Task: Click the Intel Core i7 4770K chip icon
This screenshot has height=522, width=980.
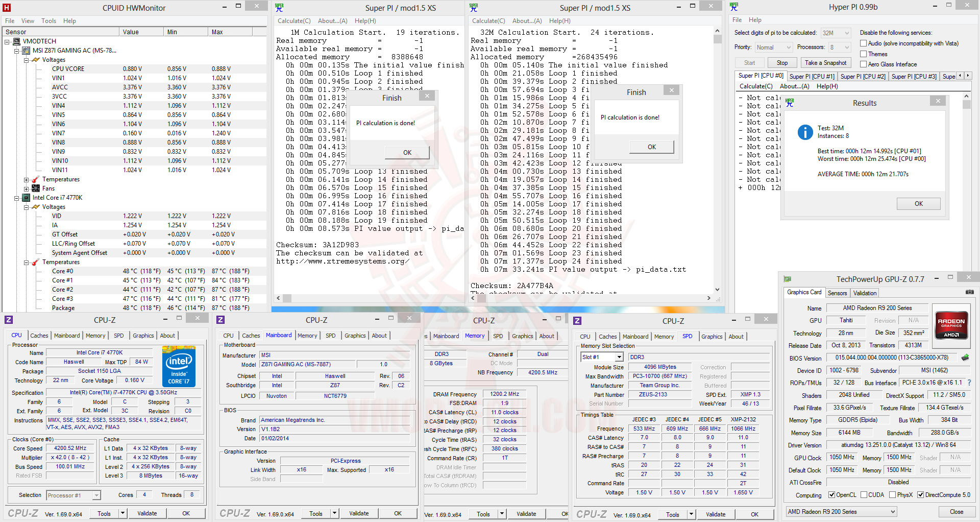Action: [27, 198]
